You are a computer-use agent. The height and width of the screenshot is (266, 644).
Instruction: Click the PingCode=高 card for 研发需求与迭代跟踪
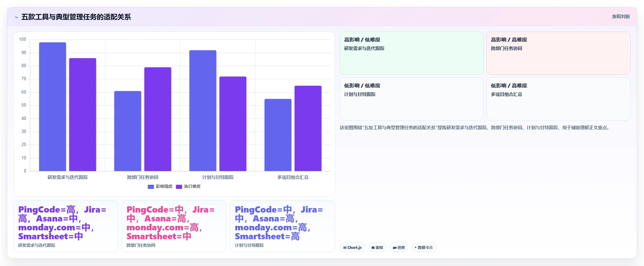tap(66, 226)
